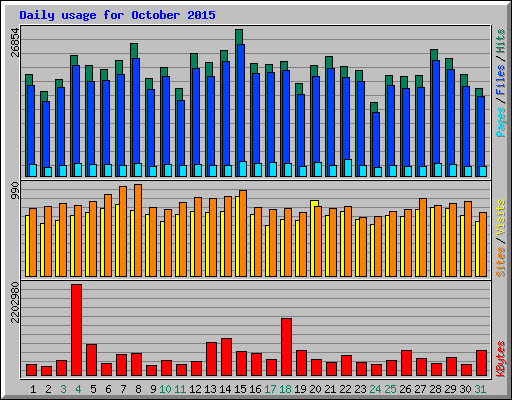The image size is (512, 400).
Task: Click the 2202980 KBytes axis value
Action: (15, 303)
